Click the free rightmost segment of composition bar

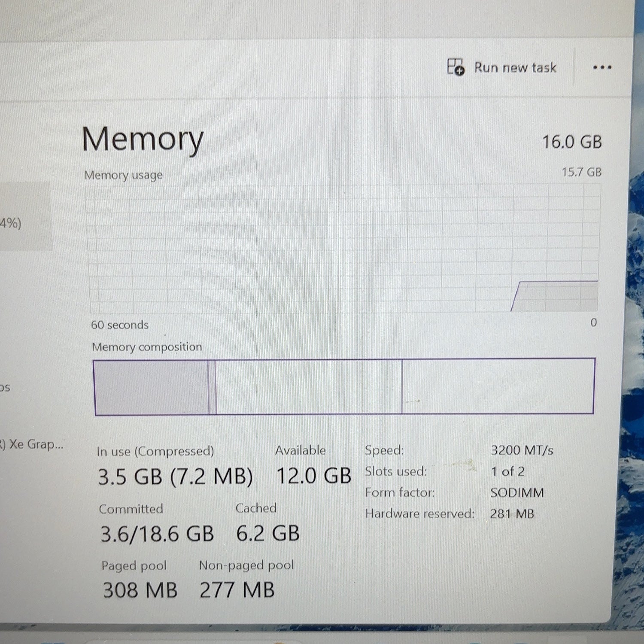point(498,386)
